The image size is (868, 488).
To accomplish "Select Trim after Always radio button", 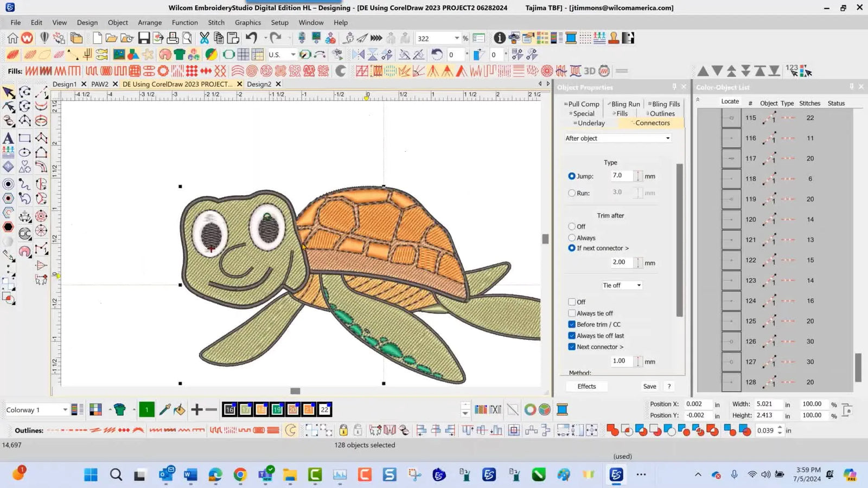I will pyautogui.click(x=571, y=238).
